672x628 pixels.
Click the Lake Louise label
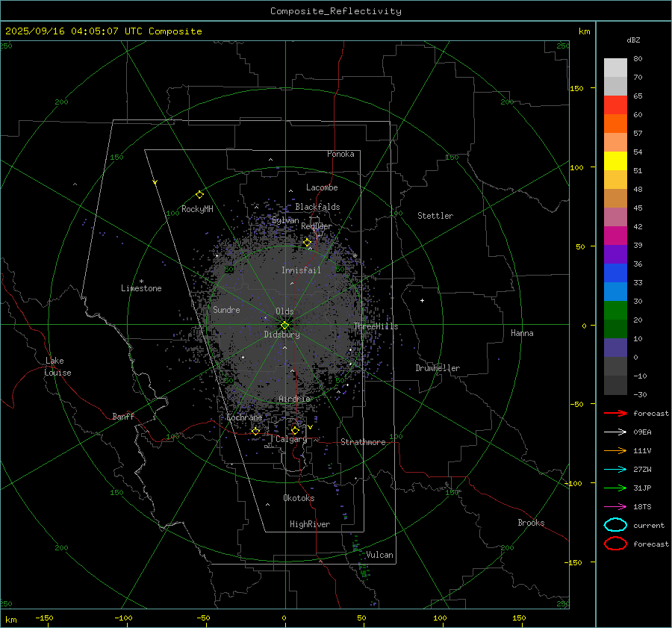57,367
